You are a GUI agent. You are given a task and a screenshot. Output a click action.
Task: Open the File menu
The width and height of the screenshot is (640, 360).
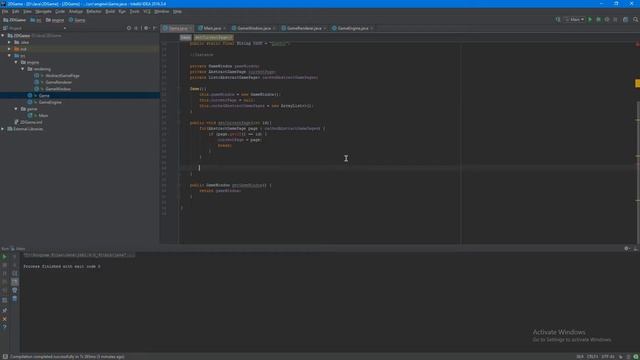pos(5,11)
